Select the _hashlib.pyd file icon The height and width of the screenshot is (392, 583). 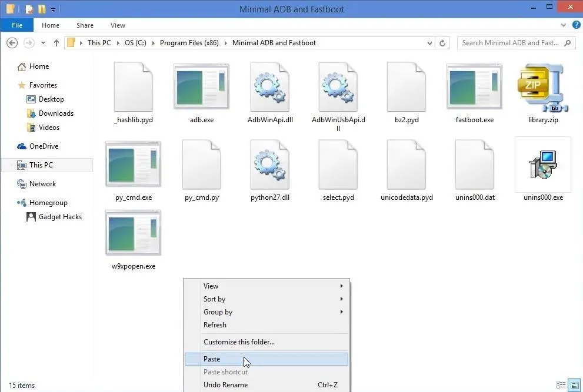[133, 87]
